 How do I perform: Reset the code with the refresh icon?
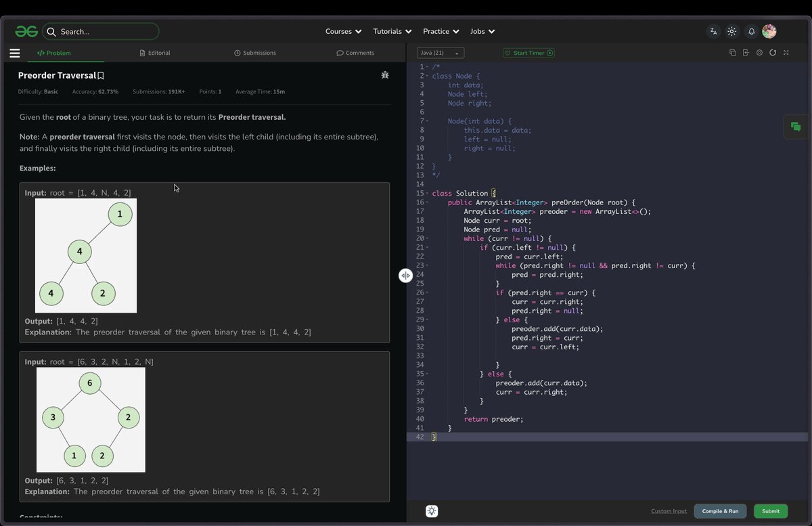[x=773, y=52]
